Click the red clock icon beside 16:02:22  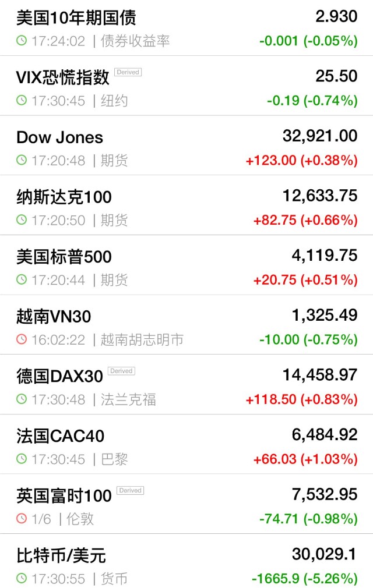(22, 339)
